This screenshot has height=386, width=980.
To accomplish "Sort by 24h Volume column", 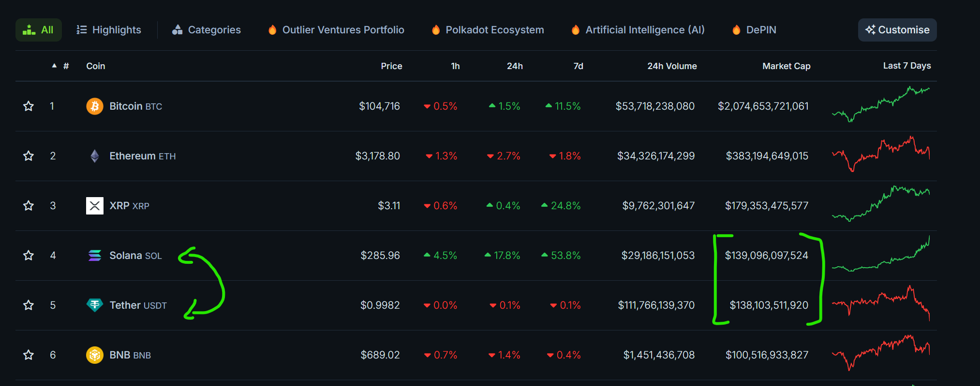I will pyautogui.click(x=672, y=66).
